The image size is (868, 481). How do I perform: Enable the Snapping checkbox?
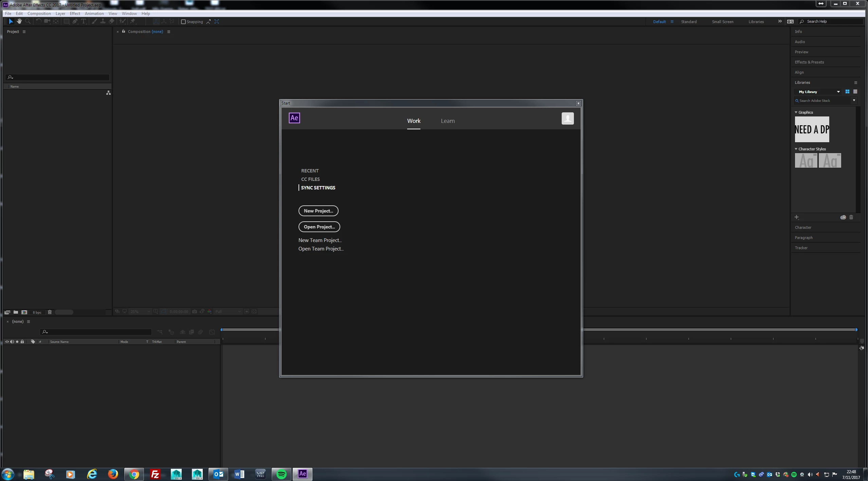183,22
